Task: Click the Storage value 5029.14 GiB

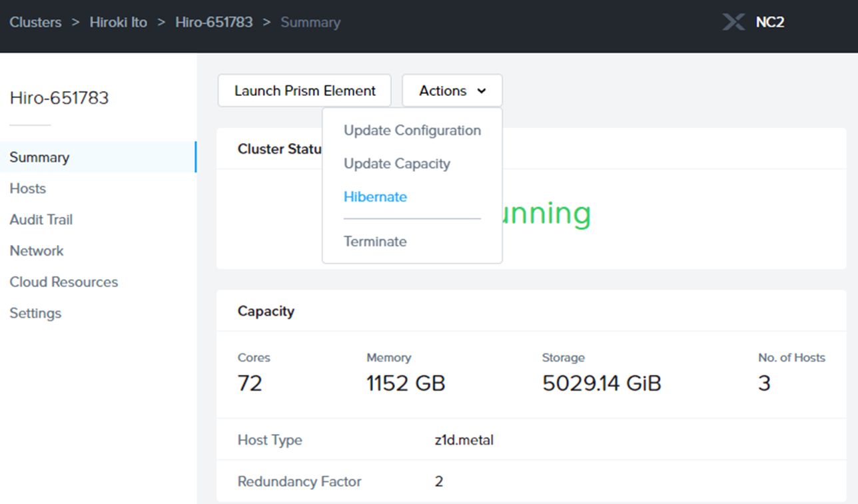Action: (x=602, y=383)
